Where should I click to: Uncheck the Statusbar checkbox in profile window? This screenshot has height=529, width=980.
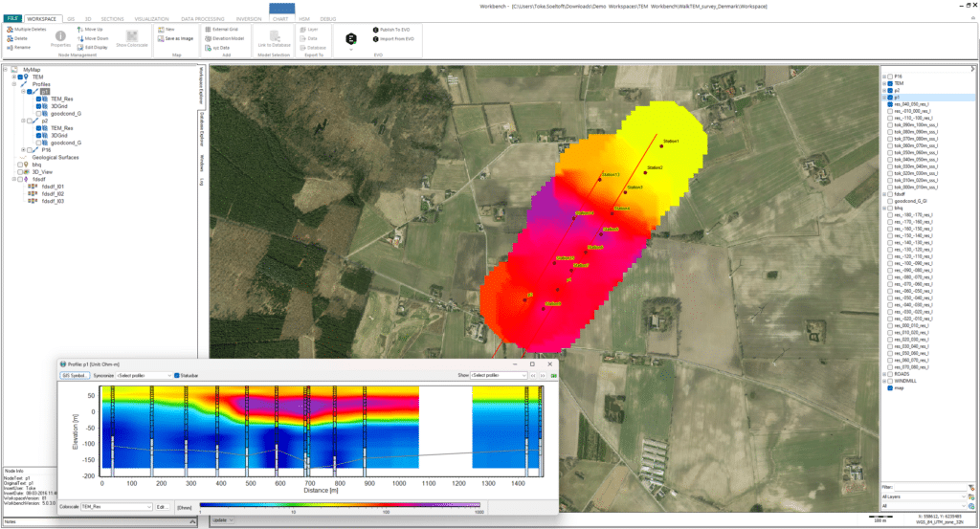pos(176,376)
